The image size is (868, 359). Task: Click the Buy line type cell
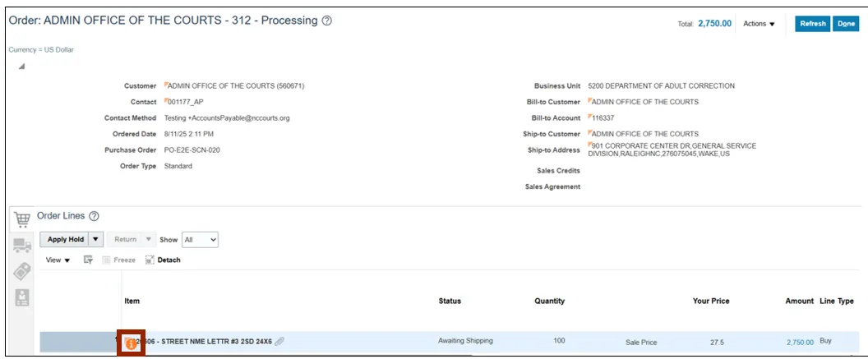825,341
